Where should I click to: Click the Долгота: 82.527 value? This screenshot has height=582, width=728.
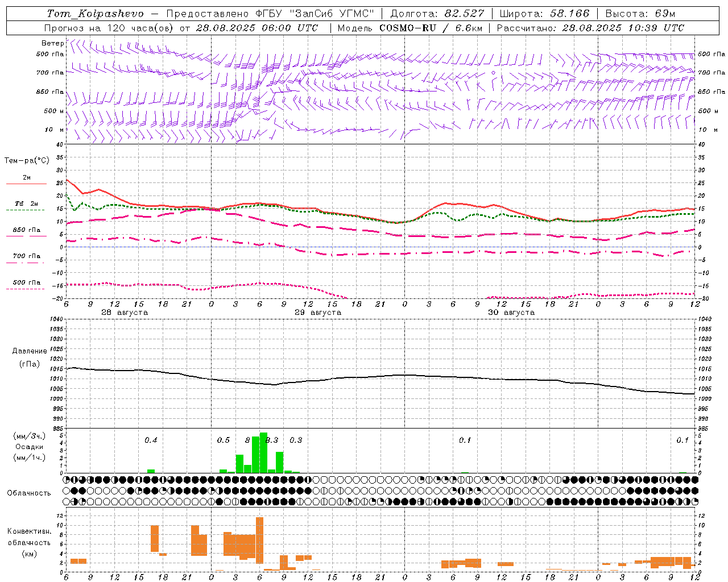pos(437,14)
